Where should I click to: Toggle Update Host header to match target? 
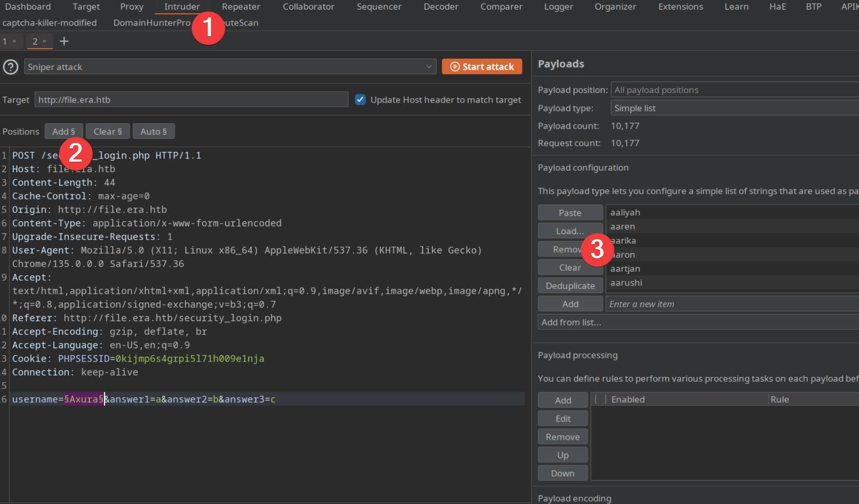coord(360,99)
